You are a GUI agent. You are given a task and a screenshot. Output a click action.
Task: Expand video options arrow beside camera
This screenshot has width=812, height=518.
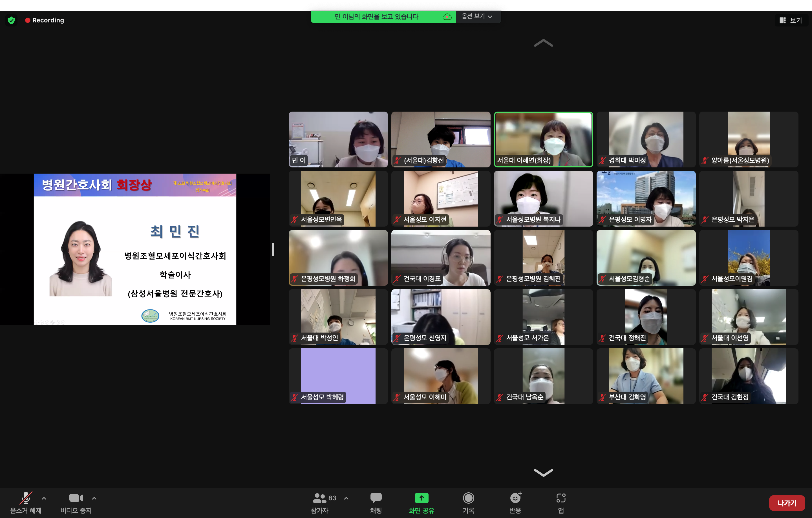click(94, 498)
